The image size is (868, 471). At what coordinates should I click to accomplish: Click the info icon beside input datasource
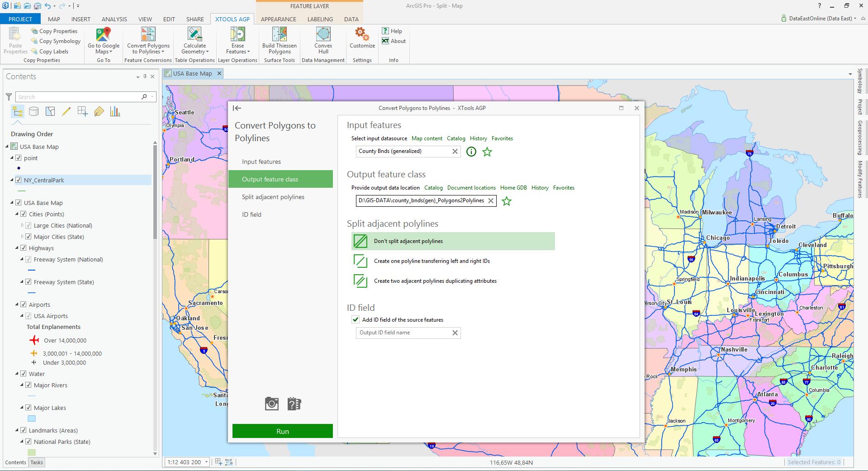click(x=471, y=152)
